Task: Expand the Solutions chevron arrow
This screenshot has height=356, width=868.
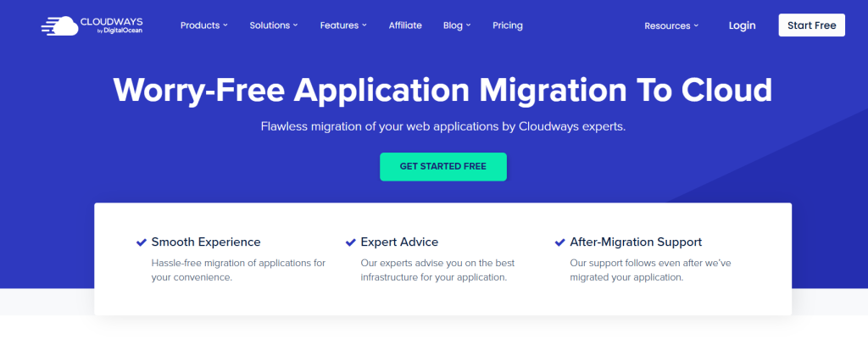Action: pyautogui.click(x=296, y=25)
